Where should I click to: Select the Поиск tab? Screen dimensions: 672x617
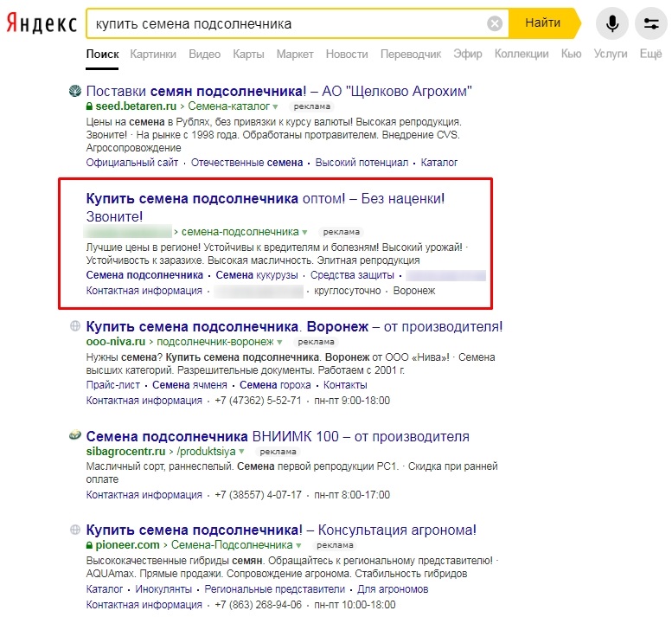pos(102,54)
